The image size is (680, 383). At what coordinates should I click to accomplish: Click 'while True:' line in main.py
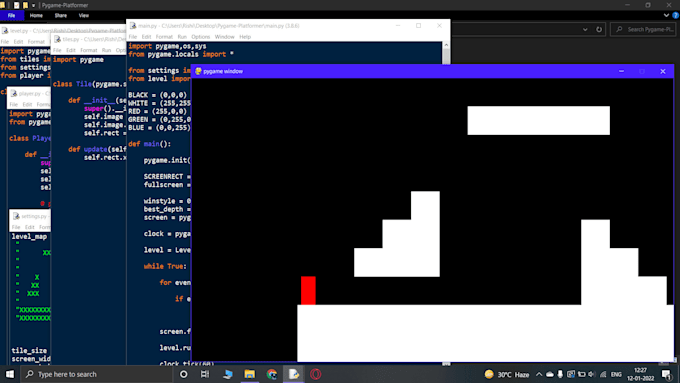165,266
